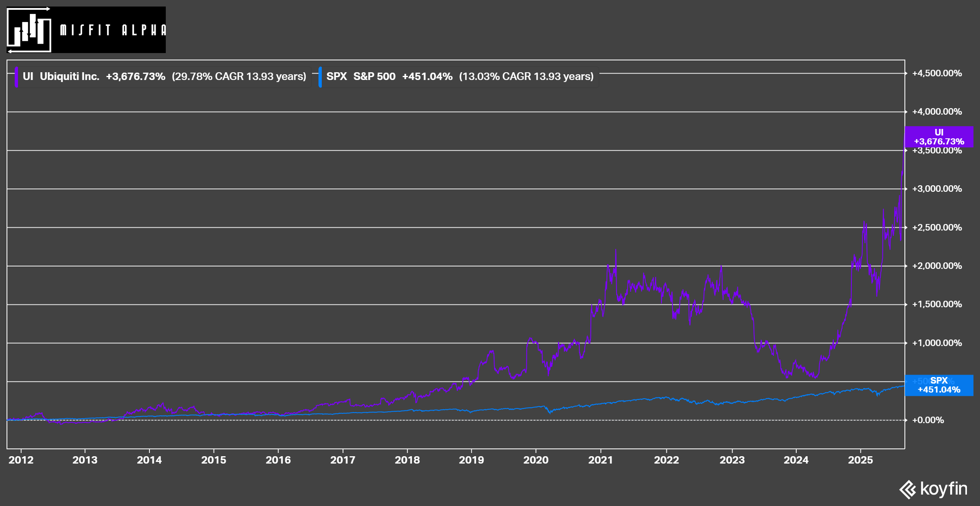Click the purple UI +3,676.73% price tag
This screenshot has height=506, width=980.
coord(939,137)
